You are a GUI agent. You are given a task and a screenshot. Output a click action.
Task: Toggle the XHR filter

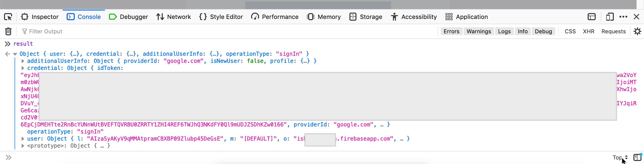589,32
